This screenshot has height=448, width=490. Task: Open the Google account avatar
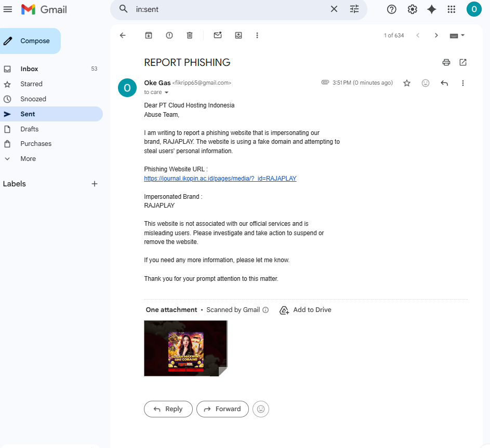click(474, 9)
